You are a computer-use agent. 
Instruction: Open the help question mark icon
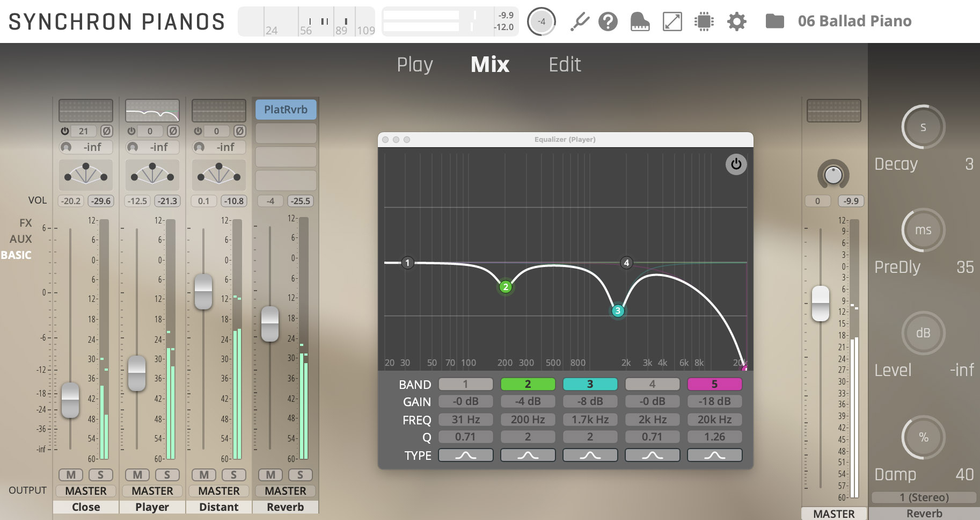click(x=608, y=21)
